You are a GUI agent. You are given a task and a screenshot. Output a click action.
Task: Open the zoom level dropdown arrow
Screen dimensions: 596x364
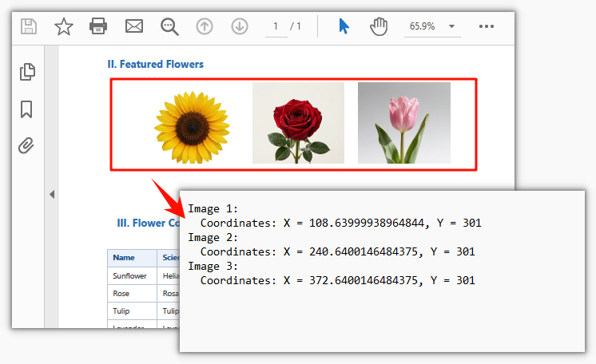click(451, 26)
